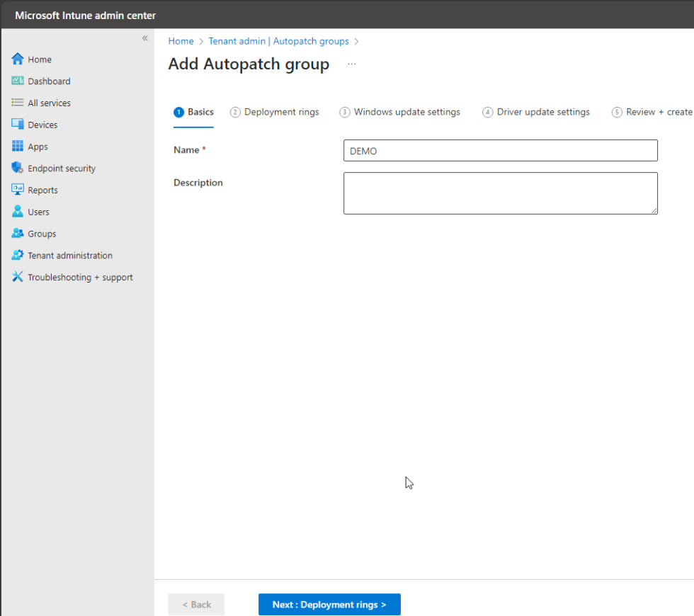694x616 pixels.
Task: Open the ellipsis menu beside Add Autopatch group
Action: point(352,64)
